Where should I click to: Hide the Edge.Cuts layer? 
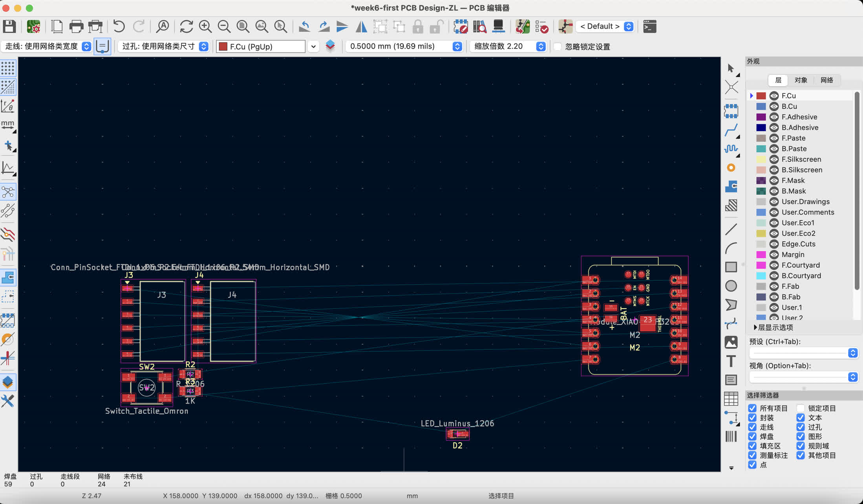pyautogui.click(x=774, y=244)
